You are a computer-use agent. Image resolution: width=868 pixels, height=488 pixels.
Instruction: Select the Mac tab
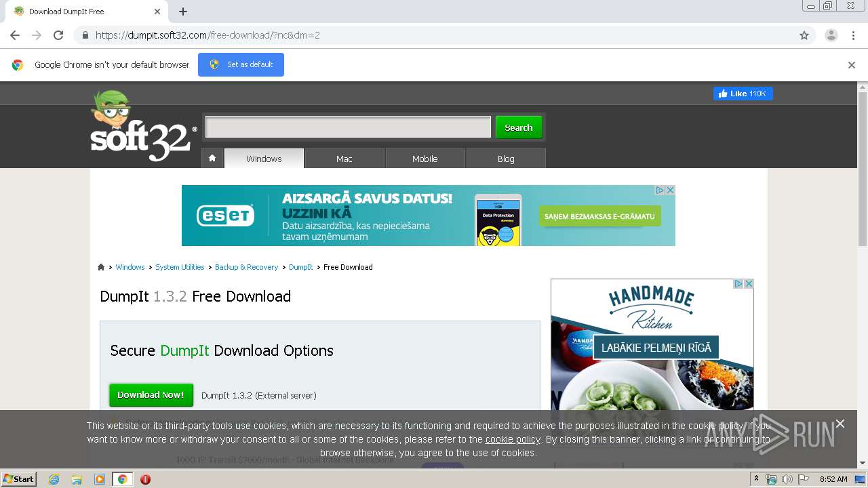(344, 159)
